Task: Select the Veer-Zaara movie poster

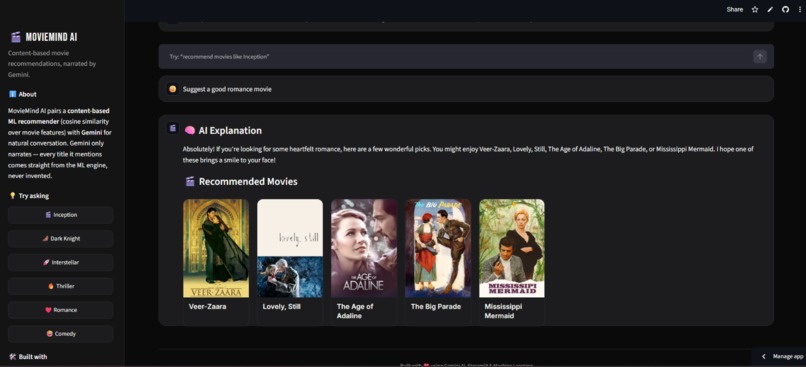Action: (x=216, y=248)
